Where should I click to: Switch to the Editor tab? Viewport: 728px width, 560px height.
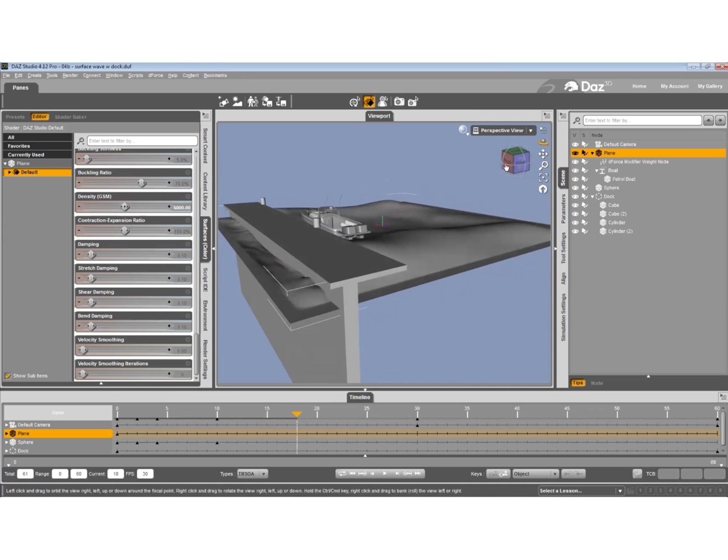click(x=39, y=116)
